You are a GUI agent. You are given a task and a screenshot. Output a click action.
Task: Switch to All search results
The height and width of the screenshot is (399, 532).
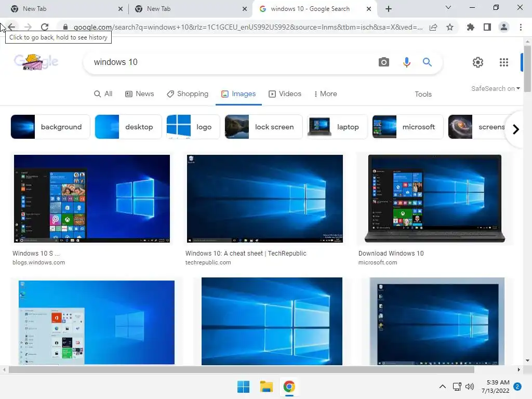tap(103, 94)
